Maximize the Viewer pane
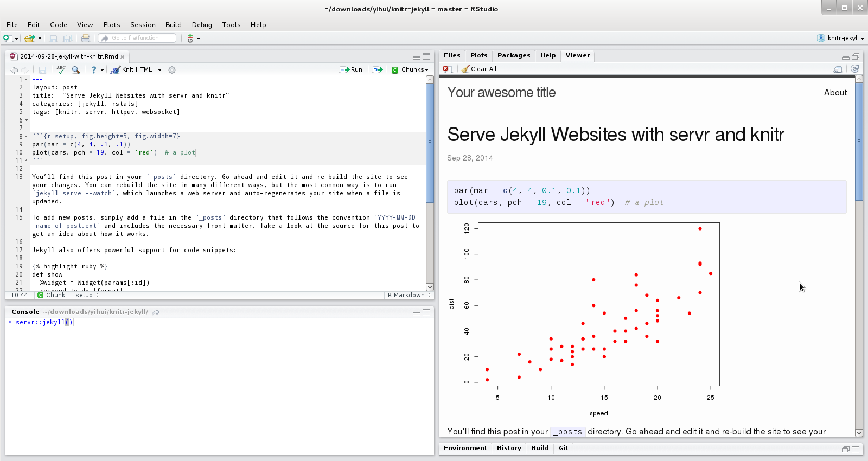 [856, 56]
